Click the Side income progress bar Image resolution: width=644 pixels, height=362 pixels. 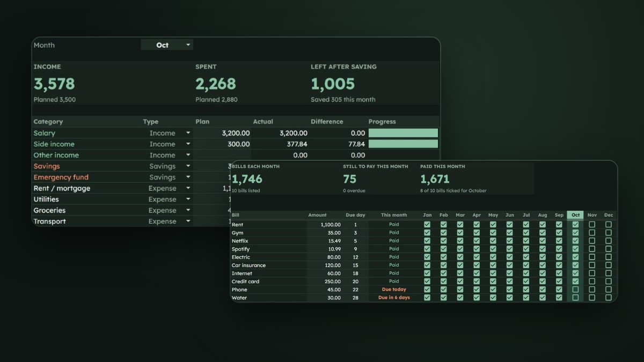pos(403,144)
